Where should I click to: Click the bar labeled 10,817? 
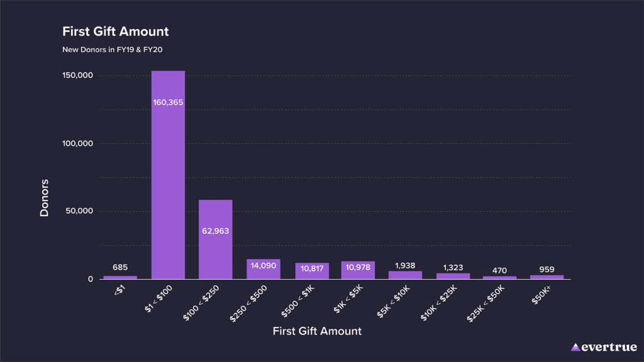[x=312, y=271]
